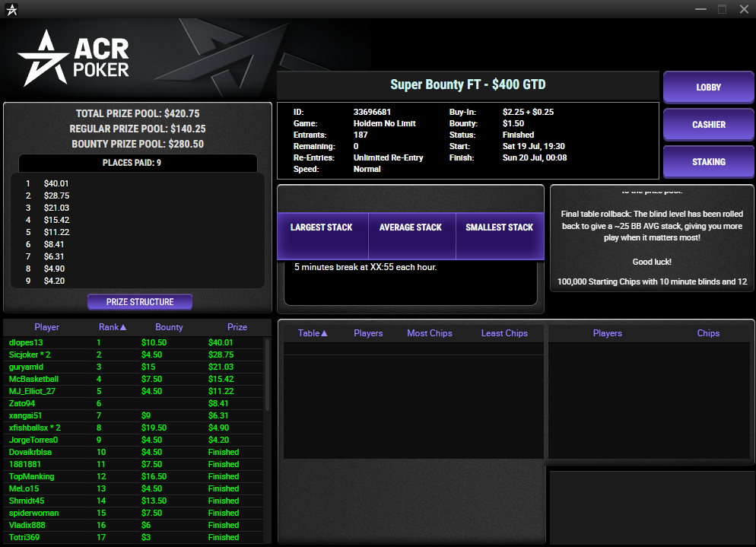The image size is (756, 547).
Task: Click the ACR star icon in title bar
Action: [11, 9]
